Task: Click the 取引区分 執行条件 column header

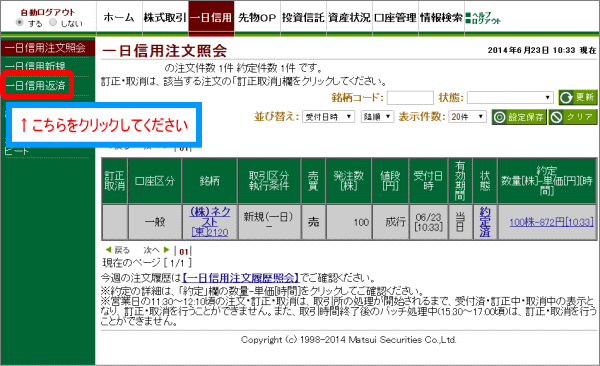Action: pyautogui.click(x=269, y=181)
